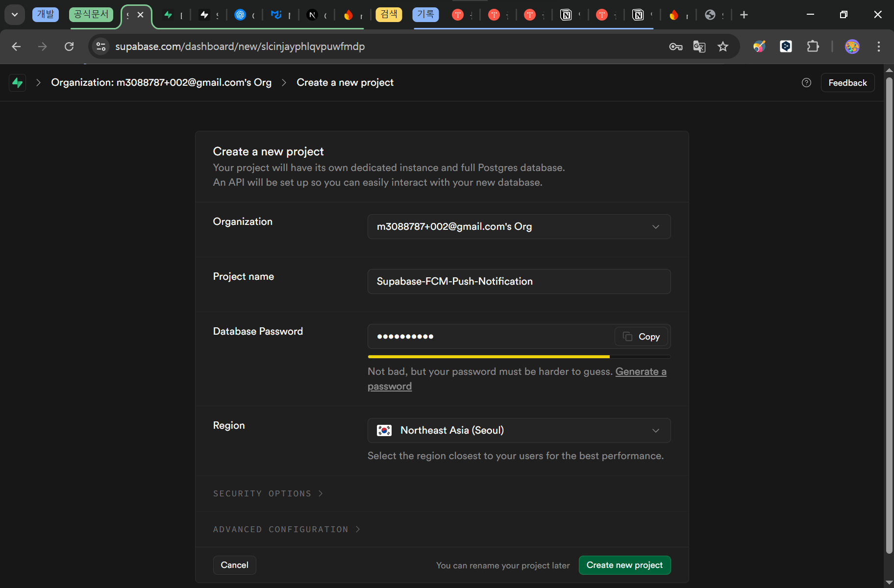The width and height of the screenshot is (894, 588).
Task: Click Create new project button
Action: [624, 565]
